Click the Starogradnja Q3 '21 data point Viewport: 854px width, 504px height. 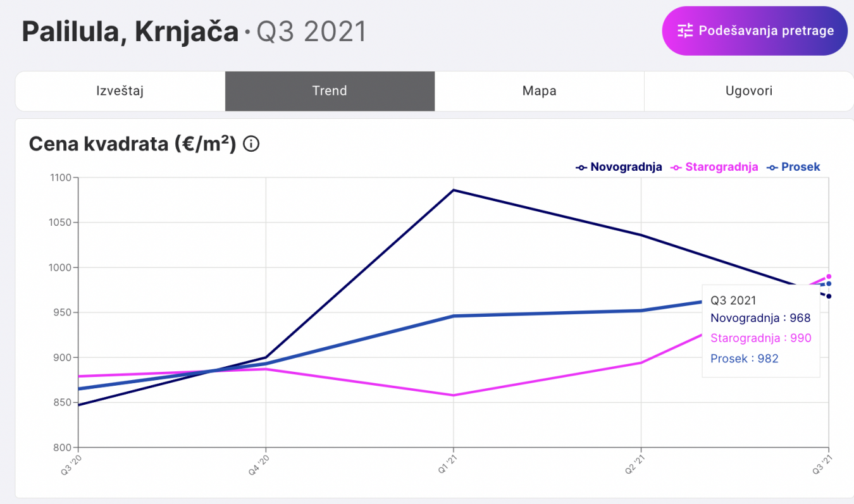829,276
